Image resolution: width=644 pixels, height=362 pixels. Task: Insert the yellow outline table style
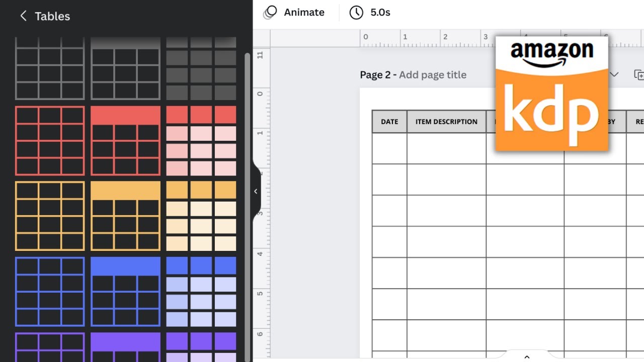(50, 216)
